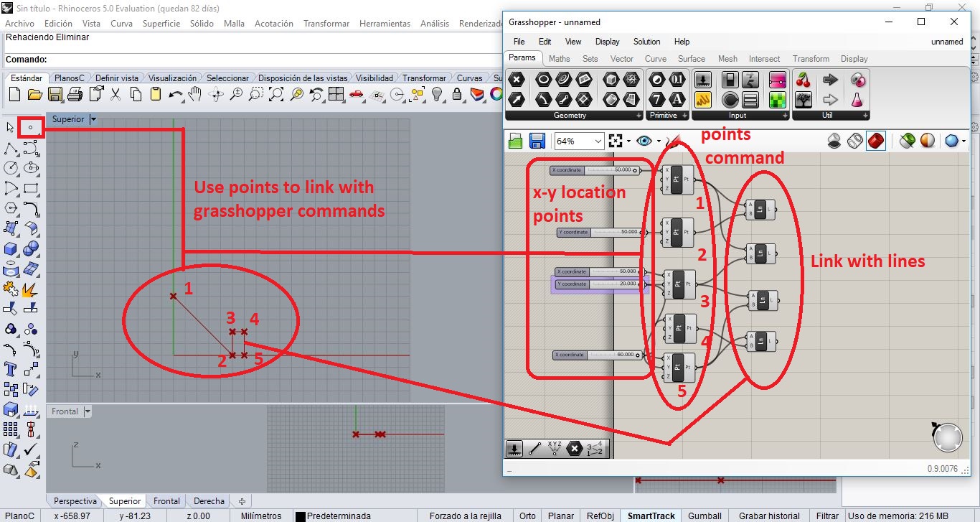Open the Superior viewport dropdown arrow
This screenshot has height=522, width=980.
[93, 119]
